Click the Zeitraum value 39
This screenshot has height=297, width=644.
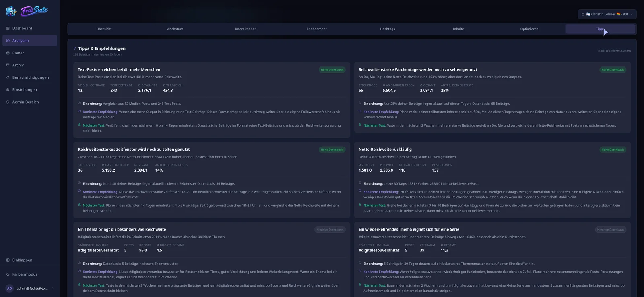(x=422, y=251)
